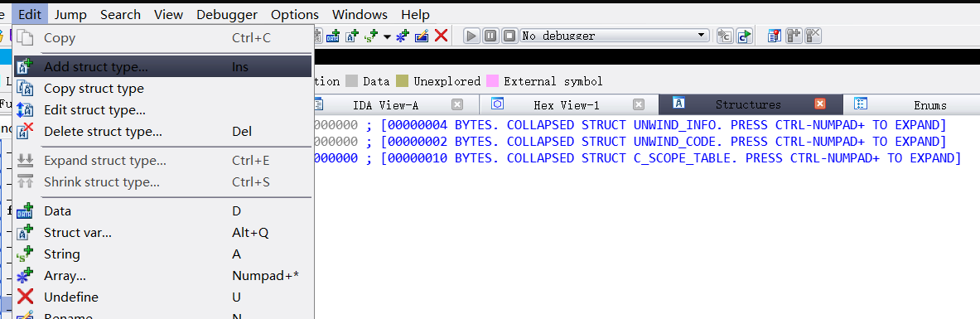This screenshot has width=980, height=319.
Task: Click the Delete struct type icon in menu
Action: (x=25, y=132)
